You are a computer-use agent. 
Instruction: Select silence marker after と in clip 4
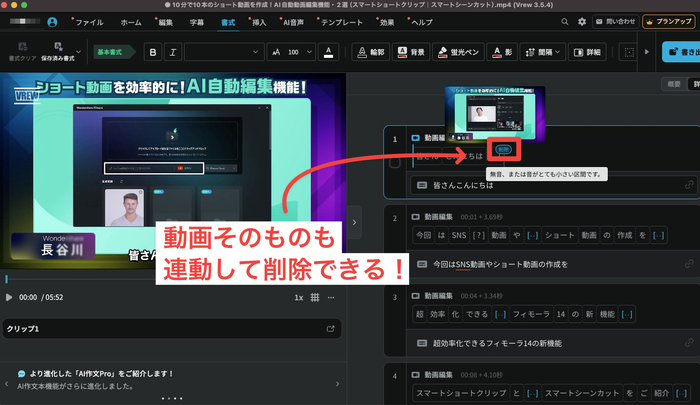532,393
